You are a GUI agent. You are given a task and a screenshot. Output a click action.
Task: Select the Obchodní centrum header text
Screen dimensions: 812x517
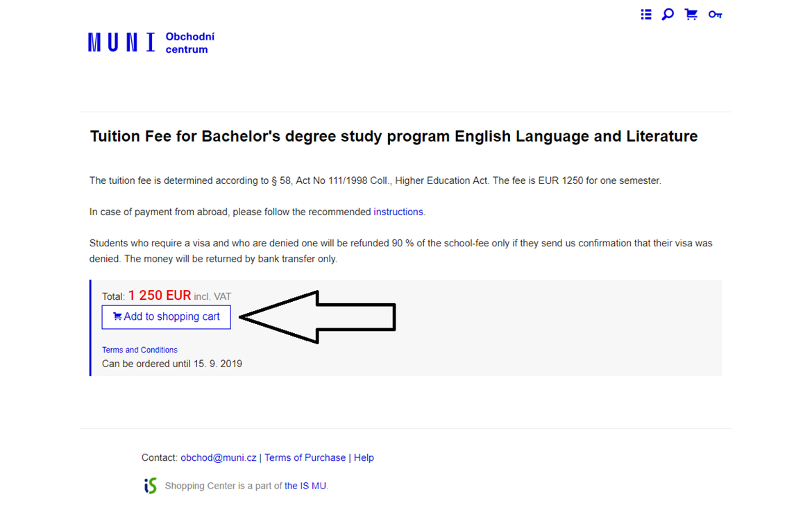tap(189, 43)
